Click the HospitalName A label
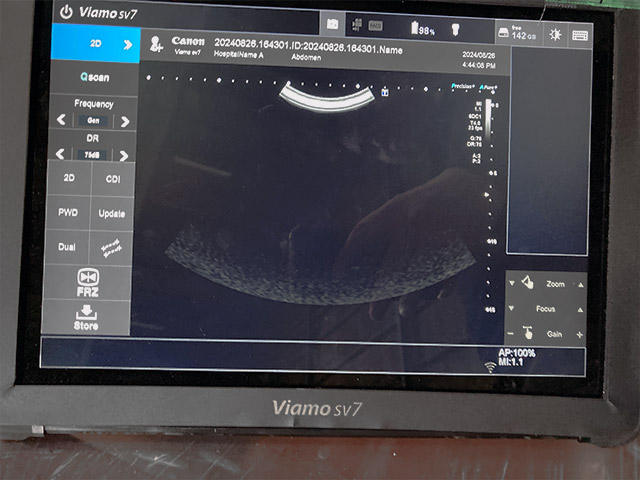The width and height of the screenshot is (640, 480). tap(239, 54)
